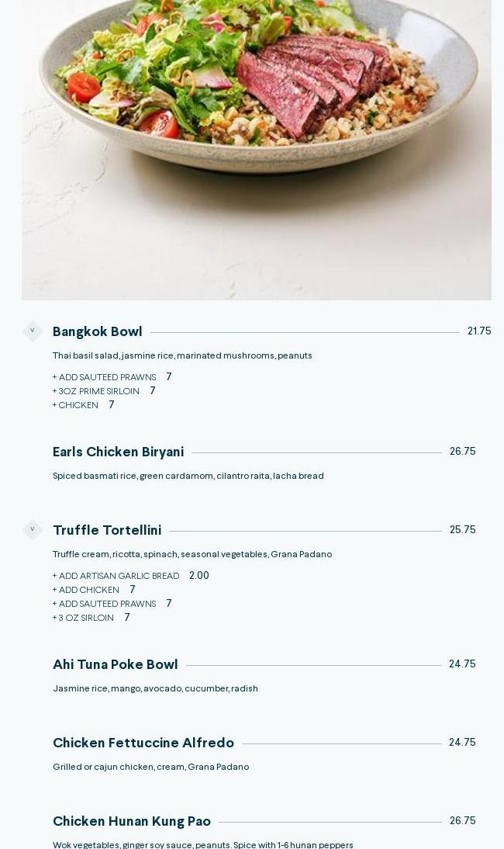Choose the 3 oz sirloin option for Truffle Tortellini
The width and height of the screenshot is (504, 849).
pos(84,619)
